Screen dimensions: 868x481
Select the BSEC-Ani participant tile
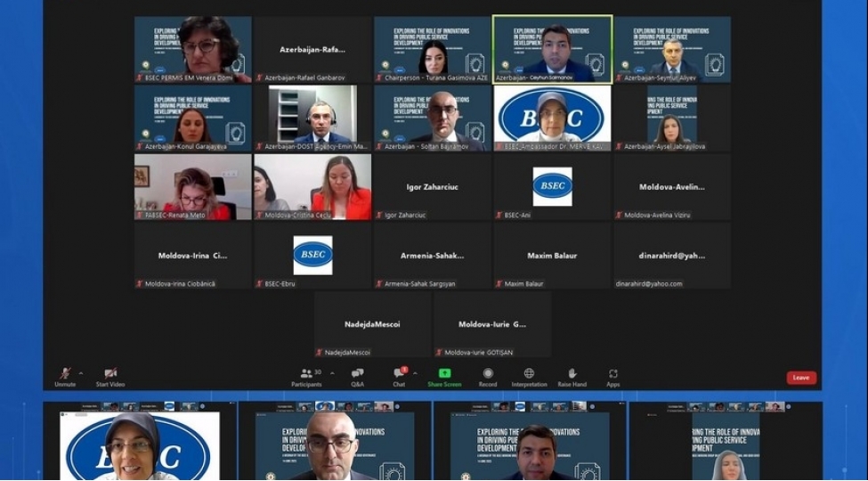[x=553, y=187]
